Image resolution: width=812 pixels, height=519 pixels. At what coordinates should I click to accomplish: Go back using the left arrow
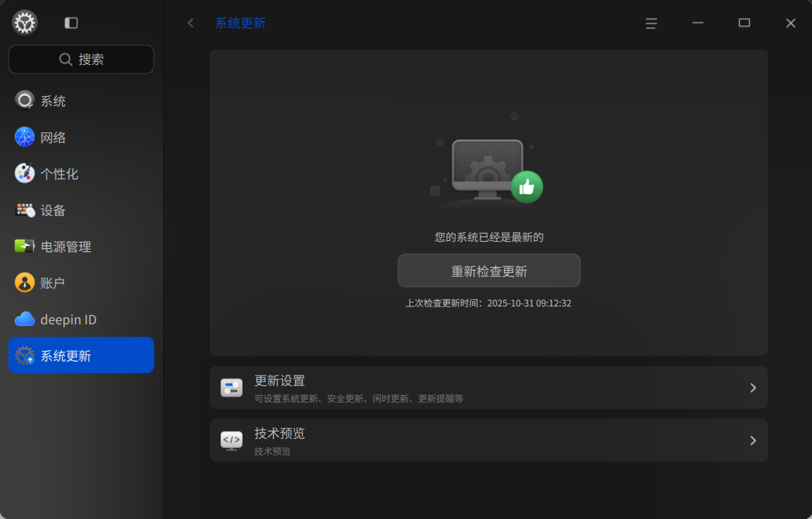pyautogui.click(x=191, y=23)
